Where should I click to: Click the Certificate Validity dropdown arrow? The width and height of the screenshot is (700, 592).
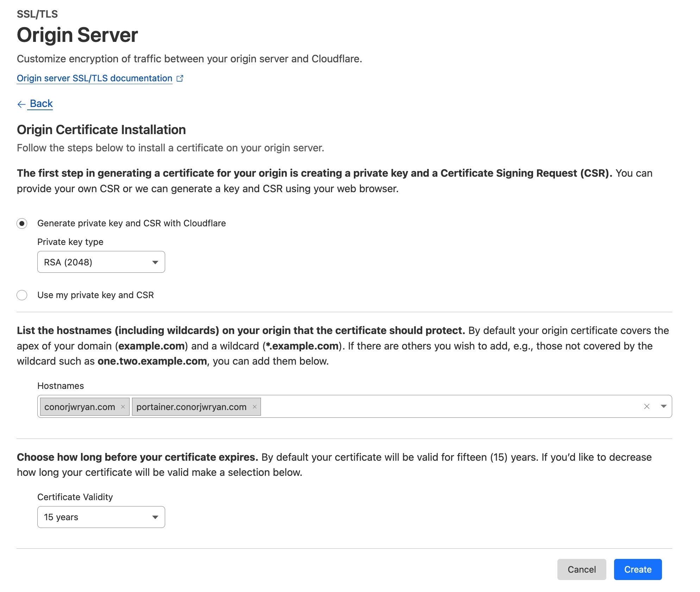click(x=155, y=517)
